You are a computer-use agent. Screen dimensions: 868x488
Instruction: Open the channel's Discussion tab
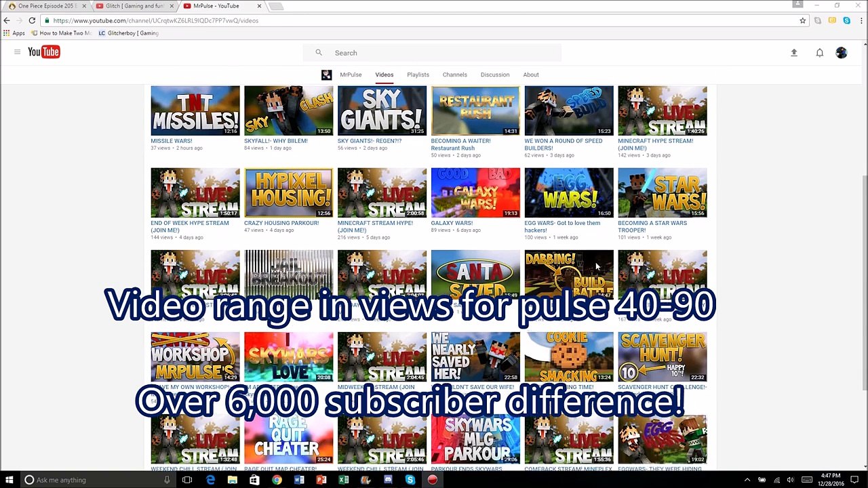495,75
